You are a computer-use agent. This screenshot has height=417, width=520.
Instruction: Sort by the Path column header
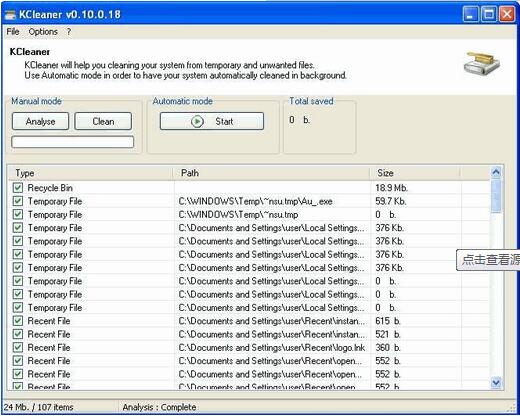(271, 173)
